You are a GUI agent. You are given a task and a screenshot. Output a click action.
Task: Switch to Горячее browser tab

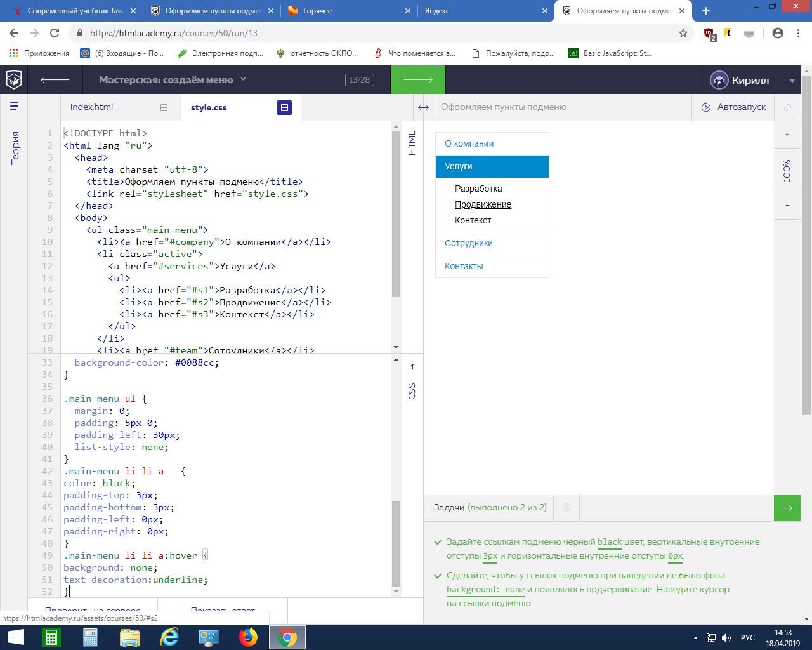[349, 11]
